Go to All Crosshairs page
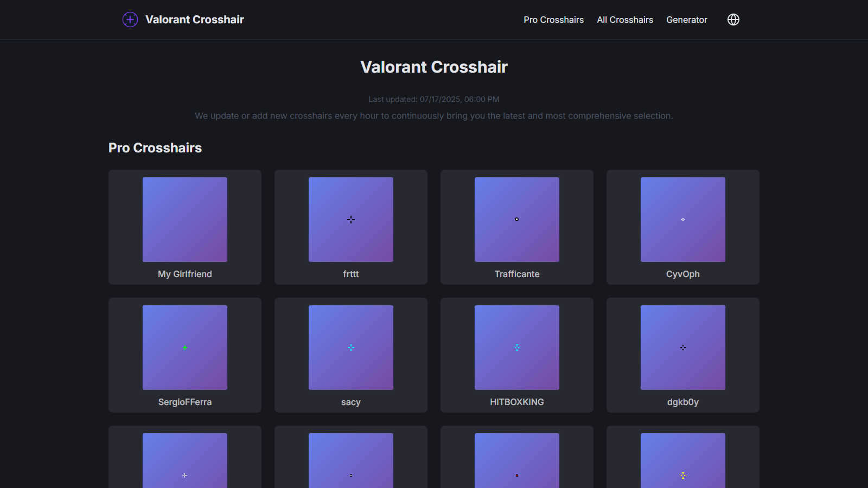The width and height of the screenshot is (868, 488). click(x=625, y=20)
